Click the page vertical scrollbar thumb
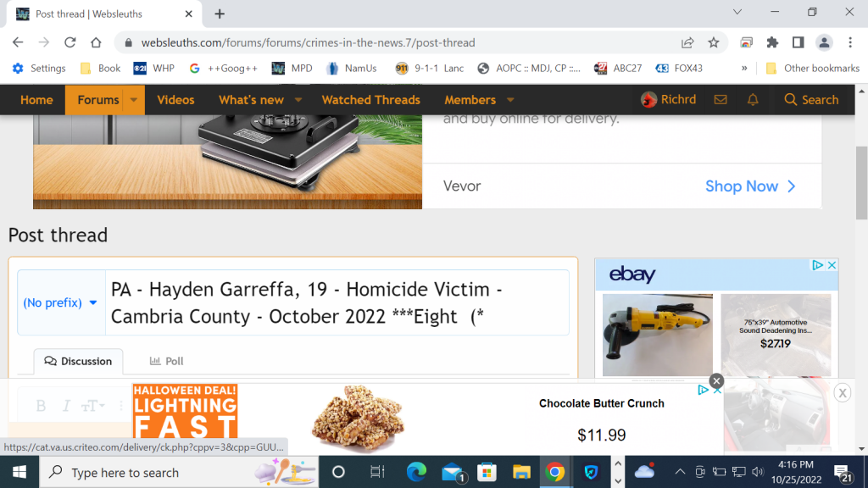The image size is (868, 488). [x=861, y=183]
